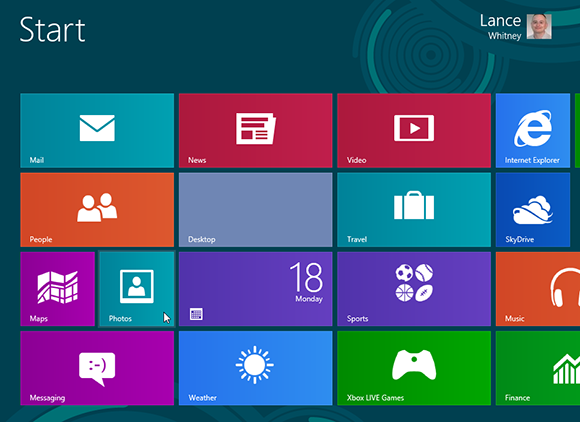The width and height of the screenshot is (580, 422).
Task: Launch Internet Explorer tile
Action: (533, 131)
